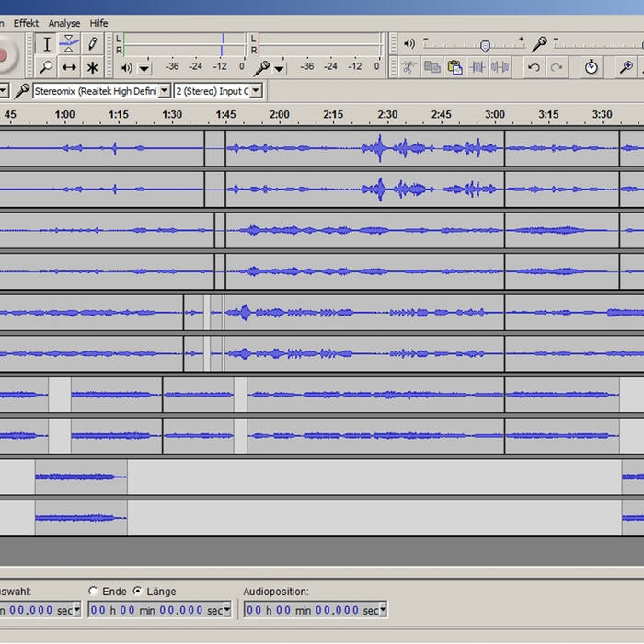The width and height of the screenshot is (644, 644).
Task: Select the Zoom magnifier tool
Action: tap(47, 67)
